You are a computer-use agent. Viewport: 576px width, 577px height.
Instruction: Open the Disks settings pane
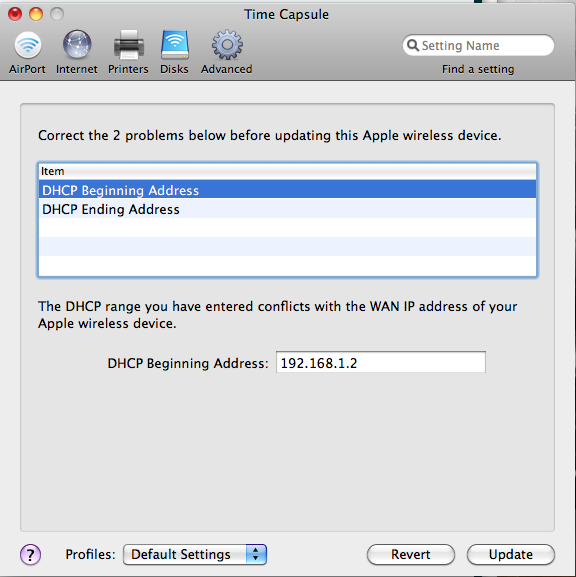(x=174, y=53)
